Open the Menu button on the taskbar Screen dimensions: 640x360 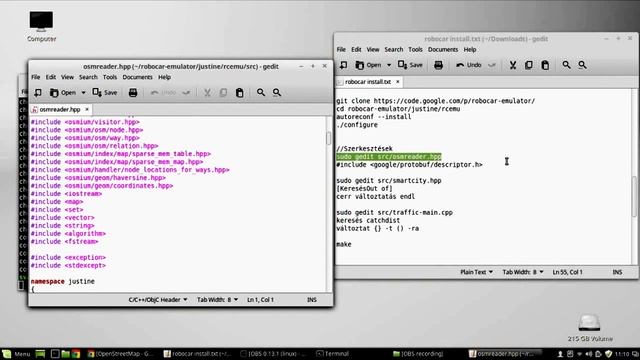click(16, 354)
